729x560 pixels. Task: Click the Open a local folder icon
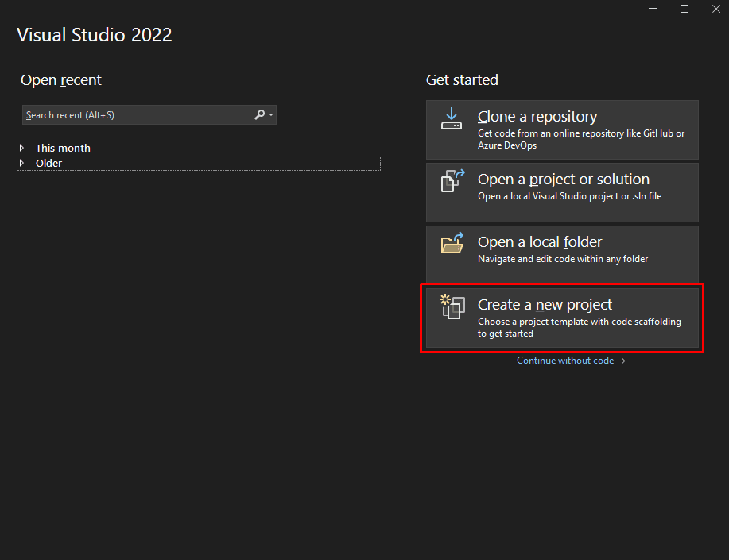click(x=452, y=243)
